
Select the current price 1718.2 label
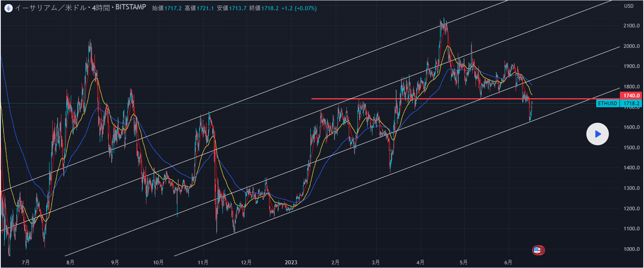631,104
